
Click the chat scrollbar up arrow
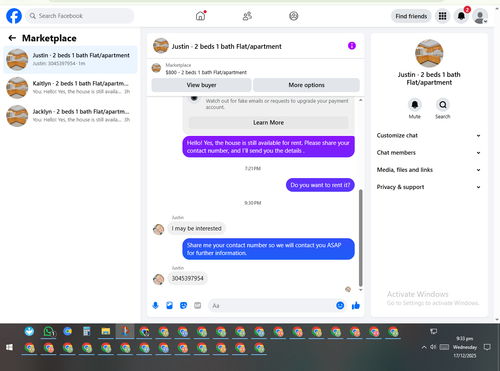[360, 100]
